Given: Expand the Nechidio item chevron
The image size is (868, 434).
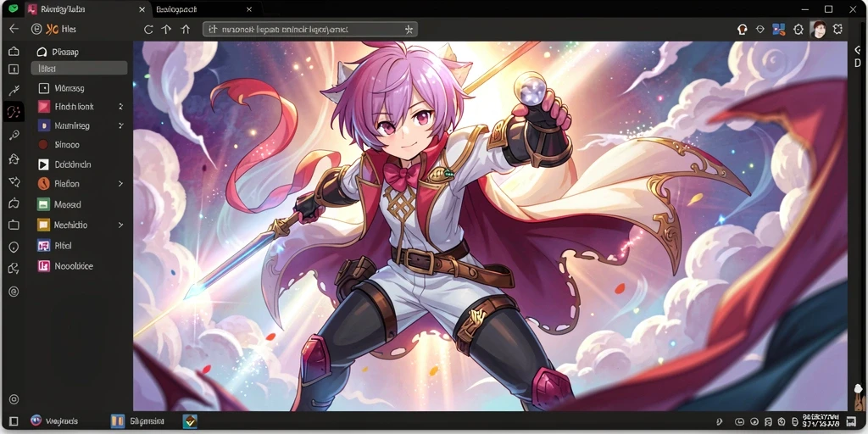Looking at the screenshot, I should coord(120,225).
